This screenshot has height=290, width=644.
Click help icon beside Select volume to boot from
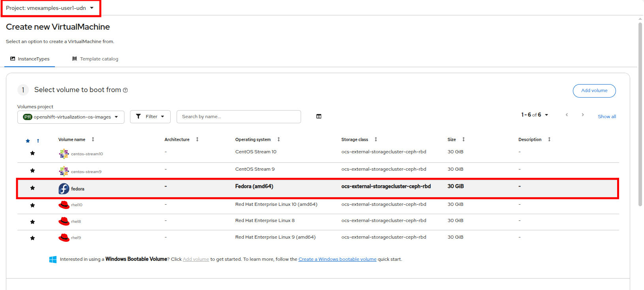[x=125, y=90]
